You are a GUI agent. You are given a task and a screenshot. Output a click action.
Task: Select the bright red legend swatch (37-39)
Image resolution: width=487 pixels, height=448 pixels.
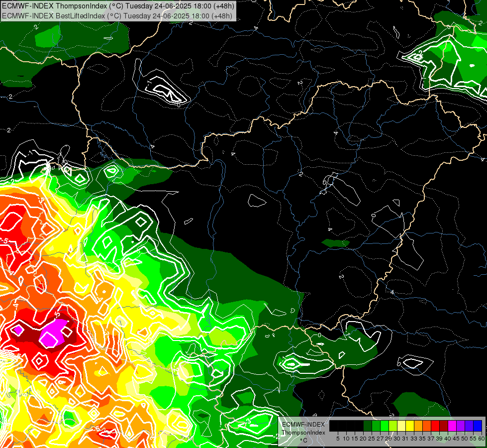click(x=435, y=426)
